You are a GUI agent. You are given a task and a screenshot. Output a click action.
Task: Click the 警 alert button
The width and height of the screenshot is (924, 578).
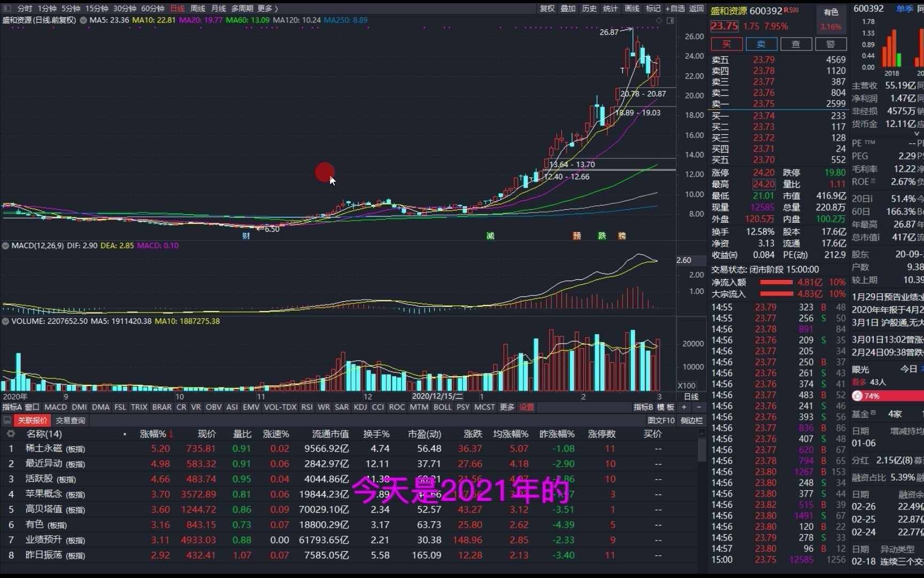[x=830, y=44]
